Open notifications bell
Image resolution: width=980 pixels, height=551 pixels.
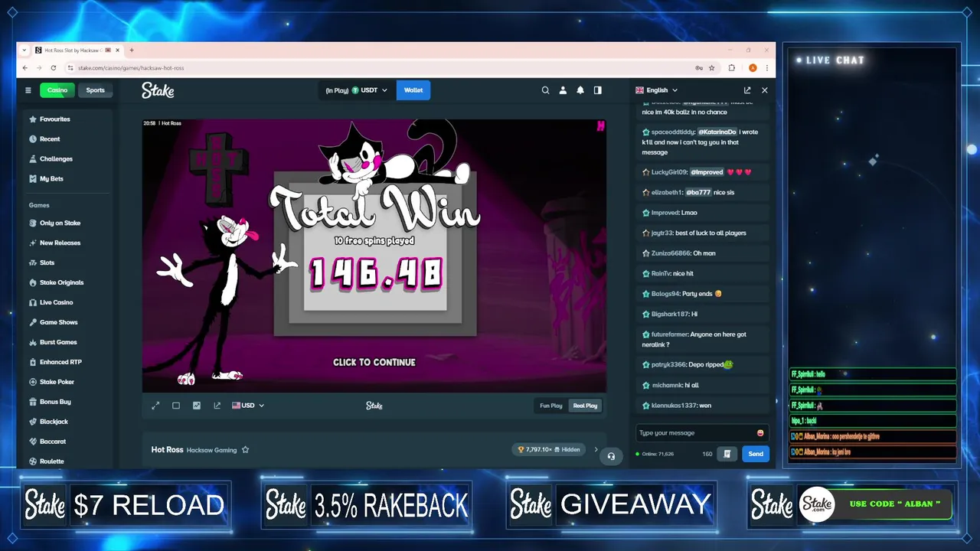[x=580, y=90]
